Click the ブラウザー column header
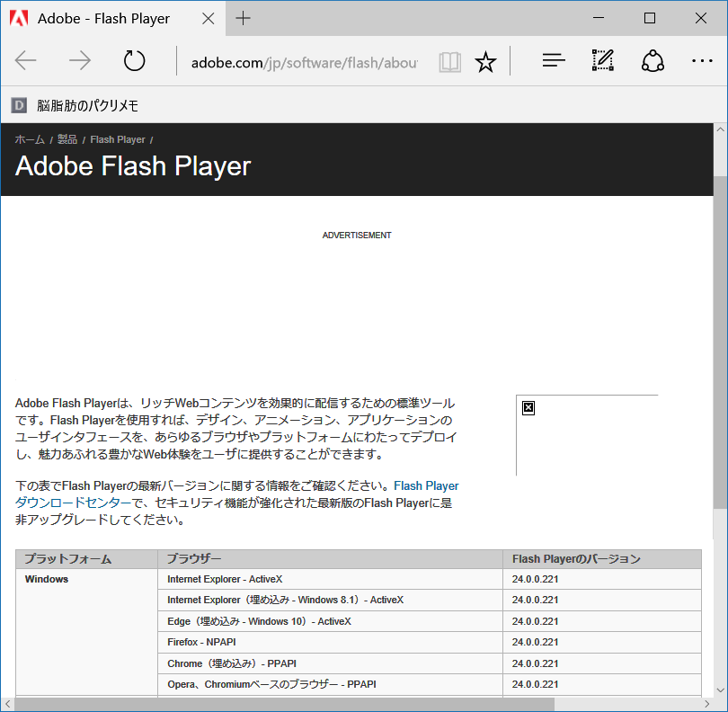This screenshot has height=712, width=728. pos(330,559)
